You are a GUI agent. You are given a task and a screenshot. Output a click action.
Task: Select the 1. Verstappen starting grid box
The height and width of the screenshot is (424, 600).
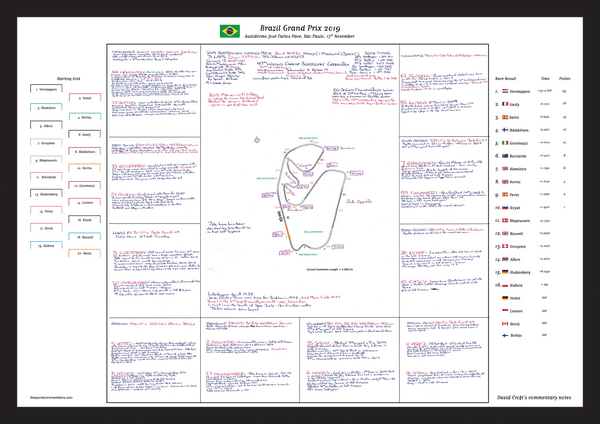tap(46, 89)
